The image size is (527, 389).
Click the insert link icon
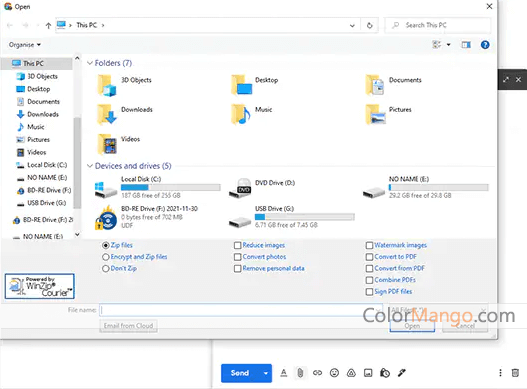tap(317, 373)
